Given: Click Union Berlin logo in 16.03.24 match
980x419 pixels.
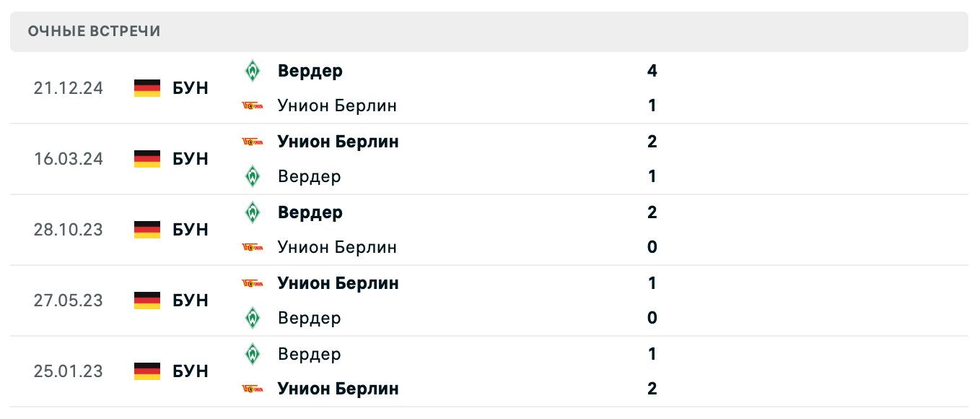Looking at the screenshot, I should click(252, 142).
